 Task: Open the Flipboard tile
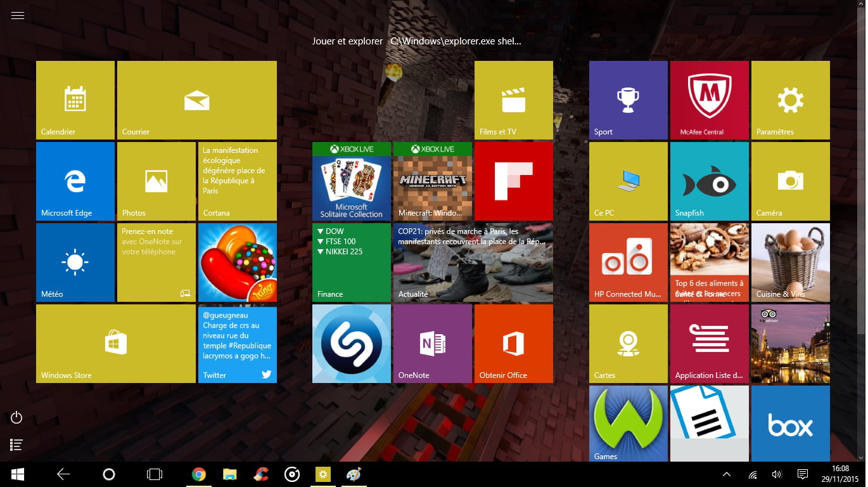pos(514,181)
